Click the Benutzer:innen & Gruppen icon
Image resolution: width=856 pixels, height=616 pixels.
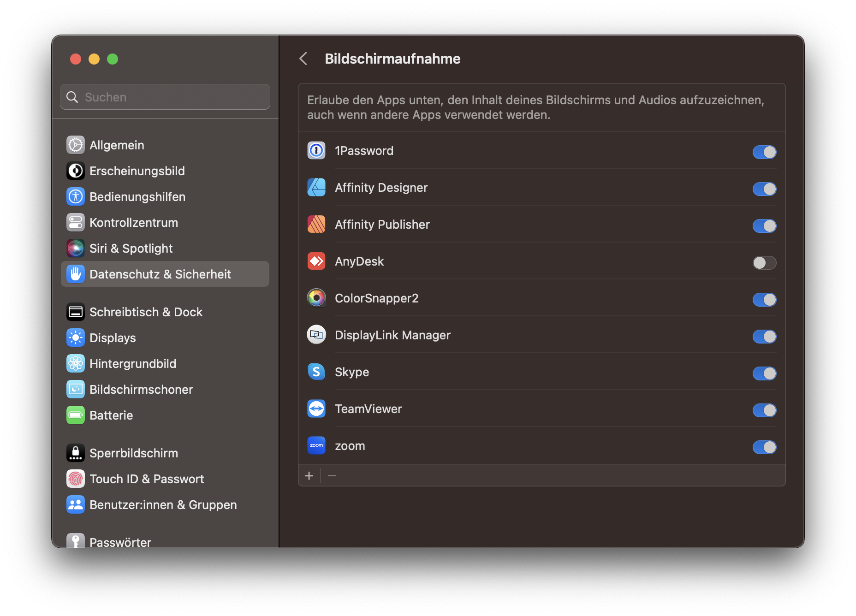[76, 504]
